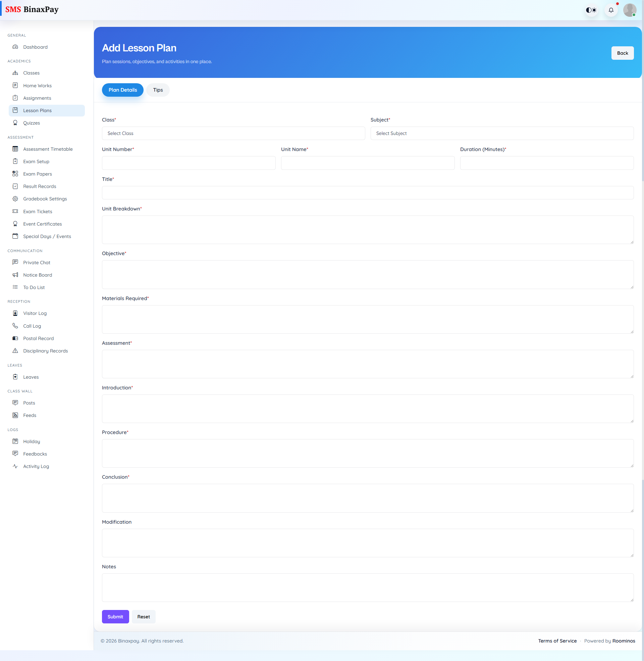Viewport: 644px width, 661px height.
Task: Open the Private Chat icon
Action: [x=15, y=262]
